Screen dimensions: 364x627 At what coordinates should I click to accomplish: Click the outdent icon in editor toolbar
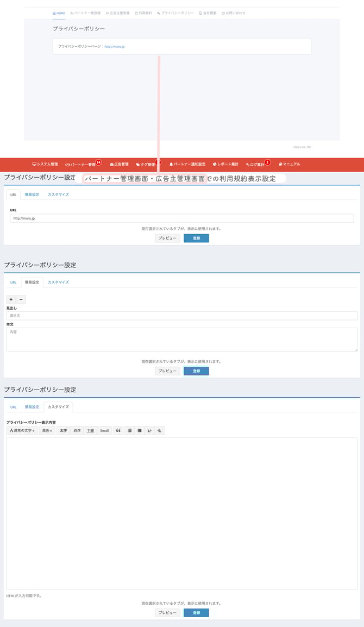point(149,430)
